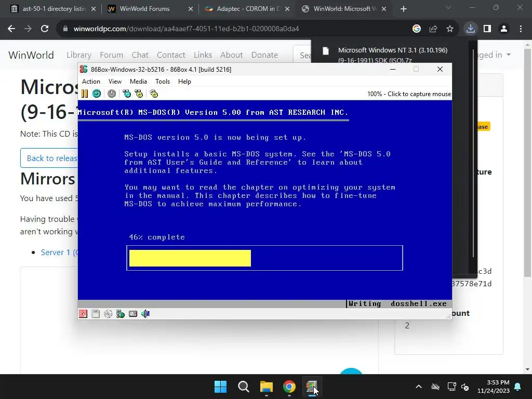
Task: Close the WinWorld Forums tab
Action: [x=190, y=9]
